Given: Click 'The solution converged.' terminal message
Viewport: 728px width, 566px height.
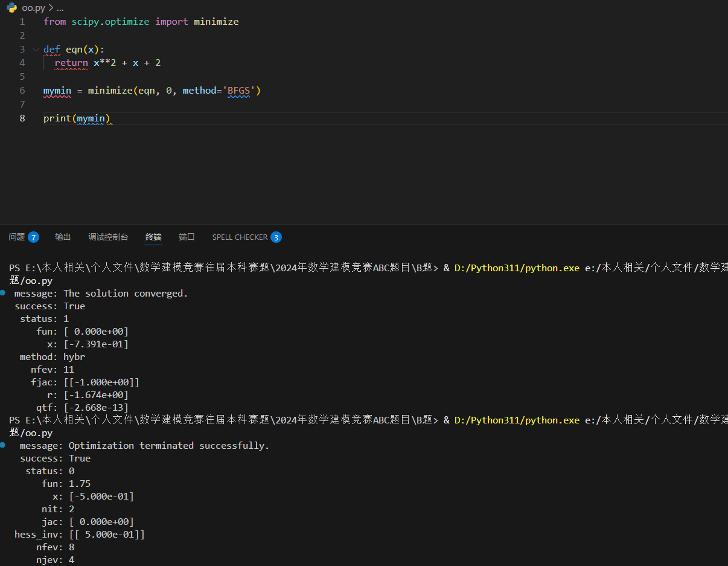Looking at the screenshot, I should pos(126,294).
